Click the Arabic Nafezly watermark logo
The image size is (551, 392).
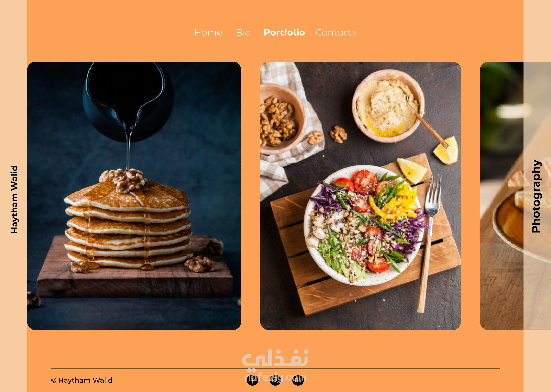(275, 358)
